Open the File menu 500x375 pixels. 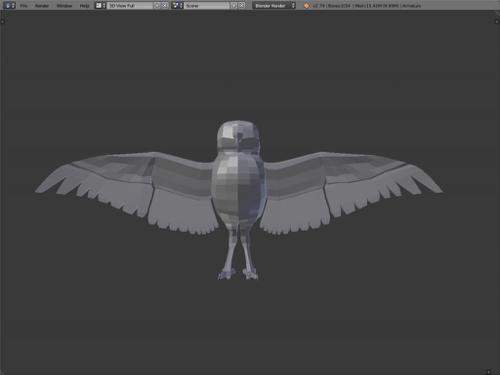tap(23, 6)
